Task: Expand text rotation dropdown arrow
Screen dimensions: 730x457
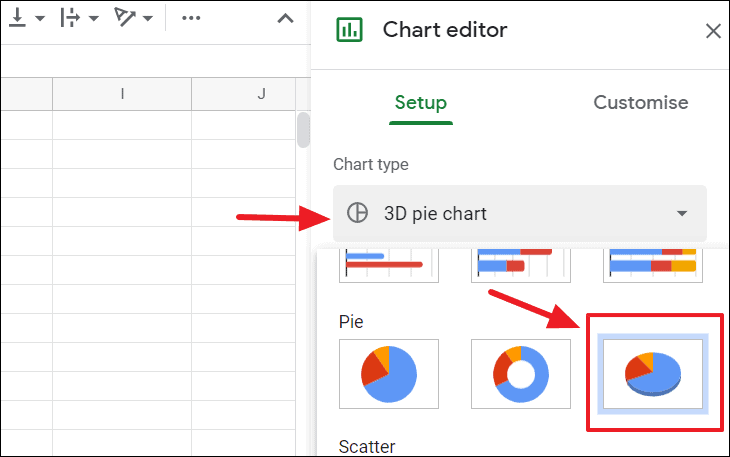Action: (148, 19)
